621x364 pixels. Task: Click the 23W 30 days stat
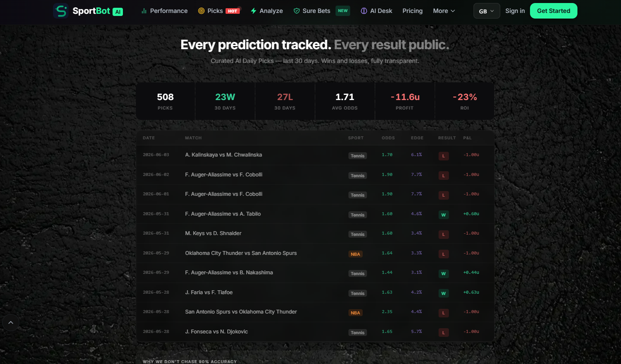225,101
